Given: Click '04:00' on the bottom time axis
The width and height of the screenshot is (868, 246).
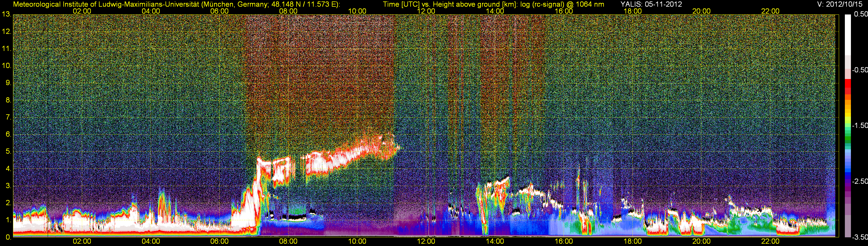Looking at the screenshot, I should coord(151,242).
